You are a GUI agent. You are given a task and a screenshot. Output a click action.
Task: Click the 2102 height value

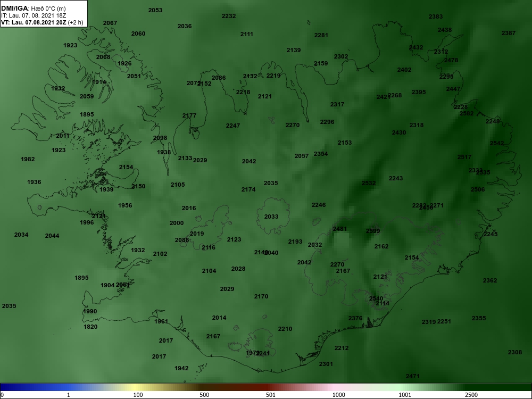160,254
